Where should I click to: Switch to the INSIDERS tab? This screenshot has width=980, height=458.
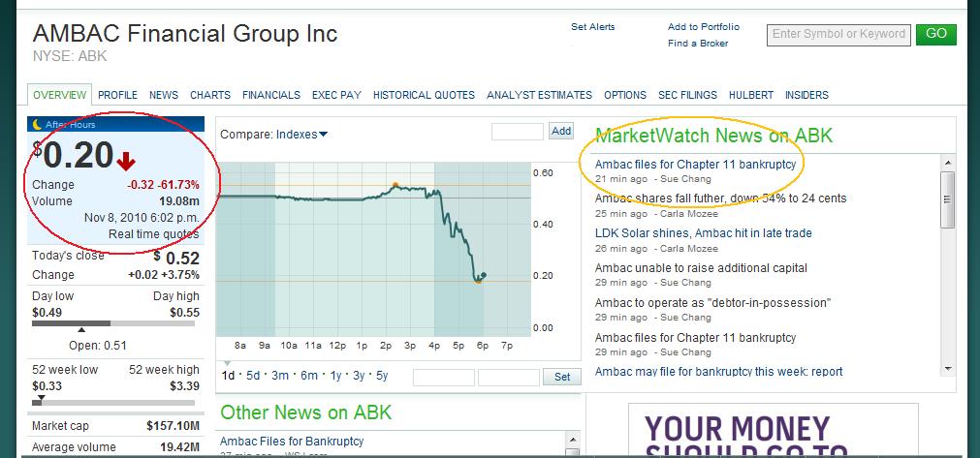point(806,95)
